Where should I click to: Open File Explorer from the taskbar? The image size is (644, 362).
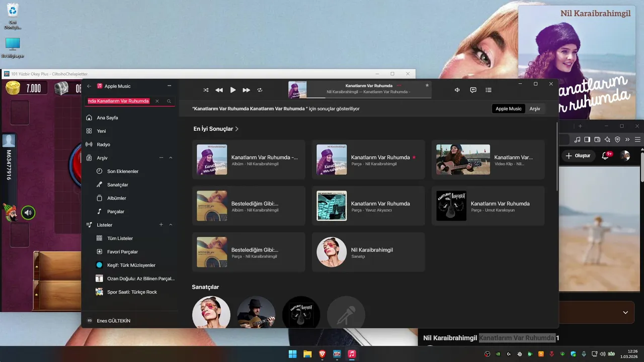click(307, 354)
